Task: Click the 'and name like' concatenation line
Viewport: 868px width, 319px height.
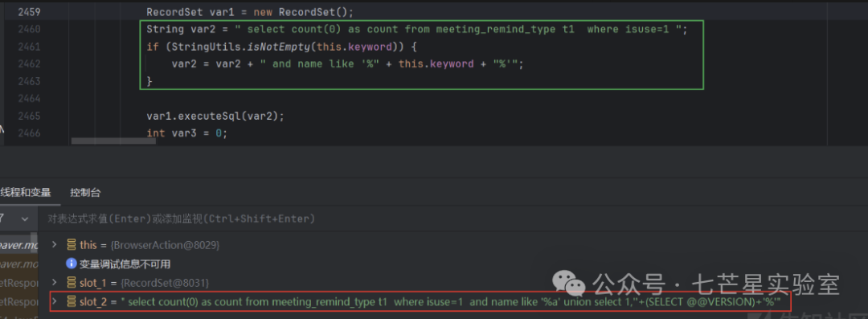Action: [347, 63]
